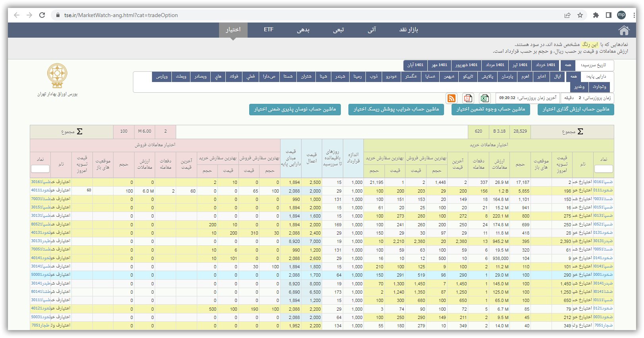644x338 pixels.
Task: Open put option symbol طخود40111
Action: [41, 190]
